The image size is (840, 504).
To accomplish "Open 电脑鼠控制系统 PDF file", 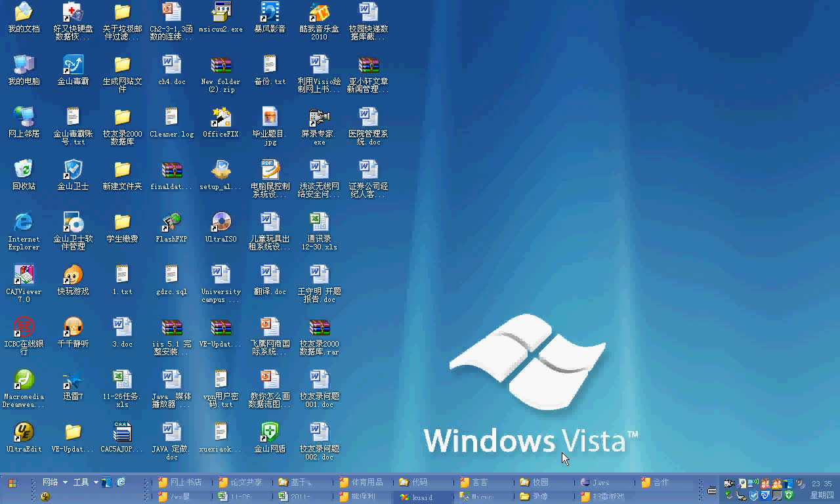I will click(270, 179).
